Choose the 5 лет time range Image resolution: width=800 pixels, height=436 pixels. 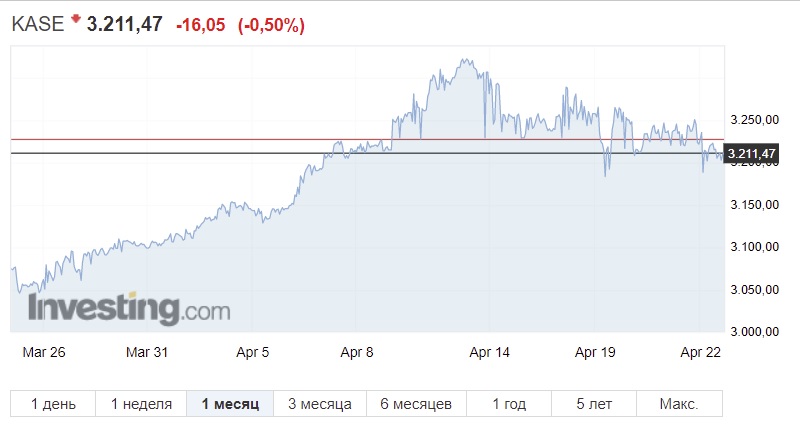point(594,404)
